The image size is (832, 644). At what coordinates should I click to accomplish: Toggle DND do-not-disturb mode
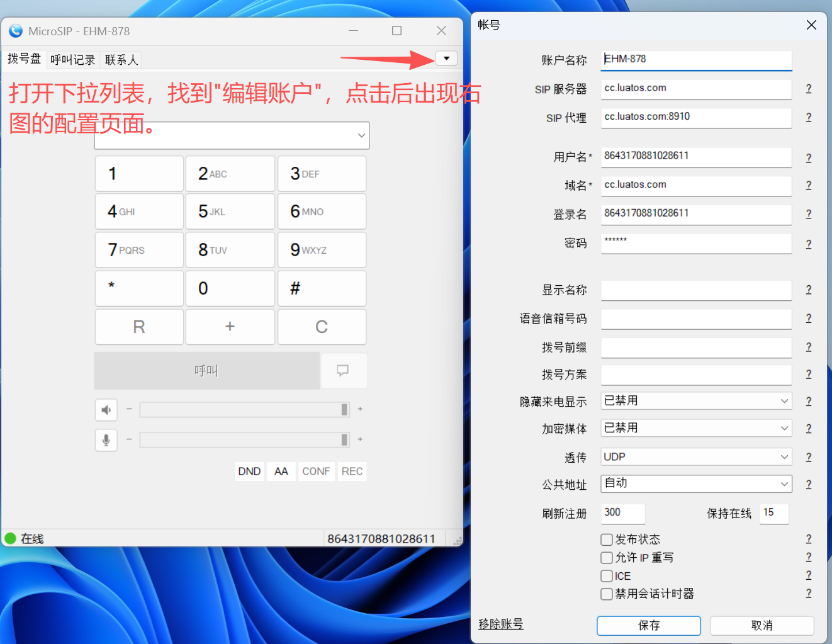249,472
